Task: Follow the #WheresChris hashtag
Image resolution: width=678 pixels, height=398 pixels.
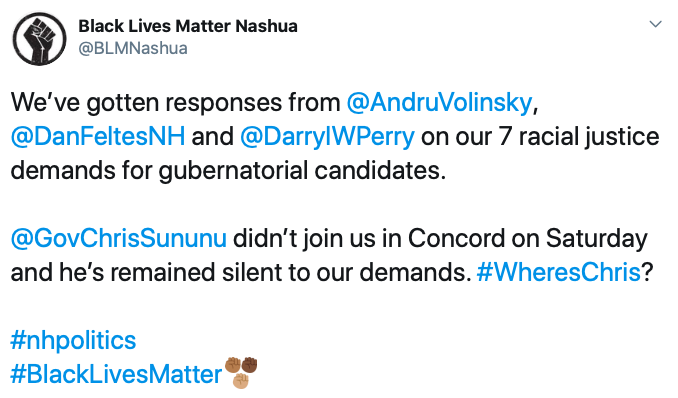Action: pos(559,273)
